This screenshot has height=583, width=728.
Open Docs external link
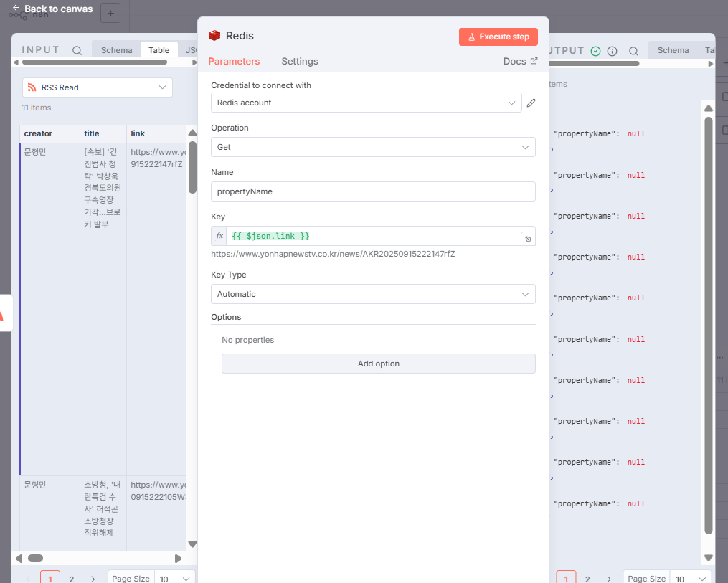520,61
